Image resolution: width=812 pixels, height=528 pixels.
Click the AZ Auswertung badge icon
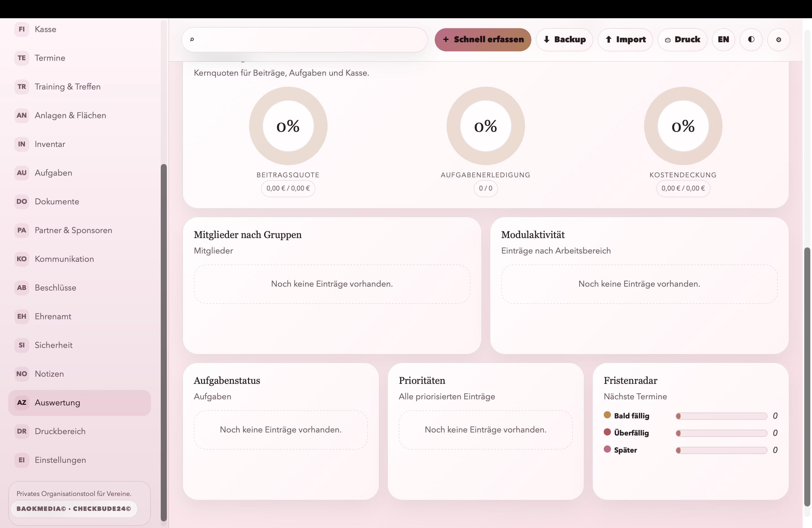22,402
